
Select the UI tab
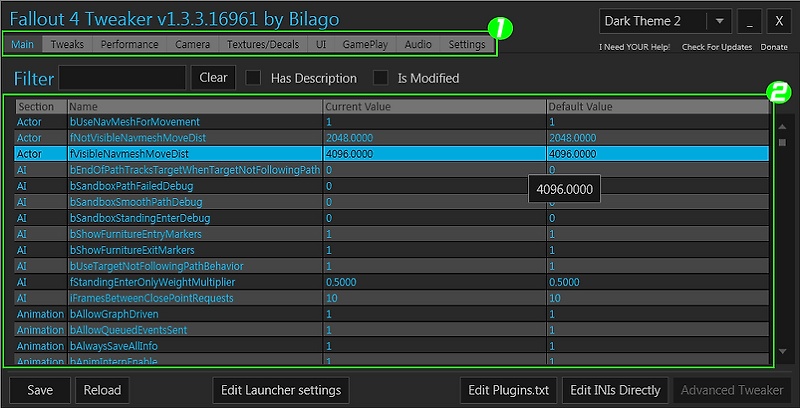(321, 44)
